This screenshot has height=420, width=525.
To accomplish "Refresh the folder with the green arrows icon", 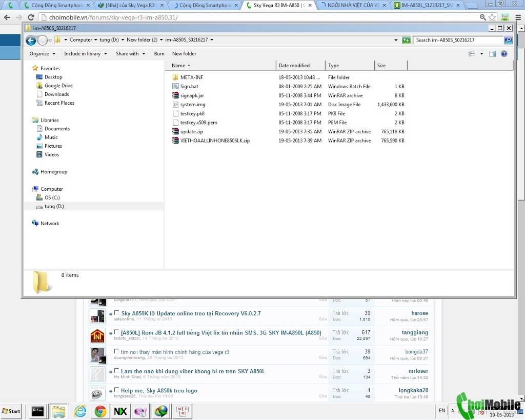I will [x=406, y=40].
